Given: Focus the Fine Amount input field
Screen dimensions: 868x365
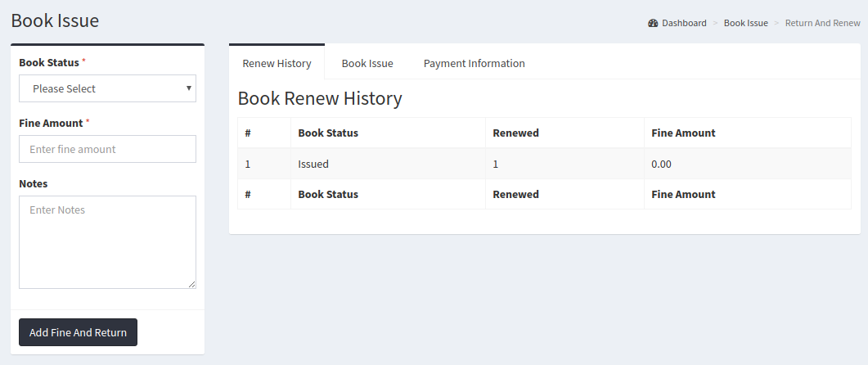Looking at the screenshot, I should tap(107, 149).
